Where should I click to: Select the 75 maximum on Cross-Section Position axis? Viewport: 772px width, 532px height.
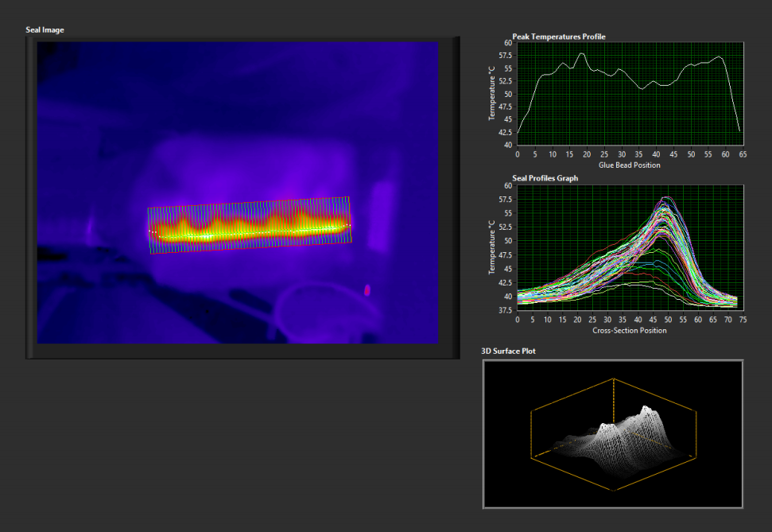coord(743,320)
